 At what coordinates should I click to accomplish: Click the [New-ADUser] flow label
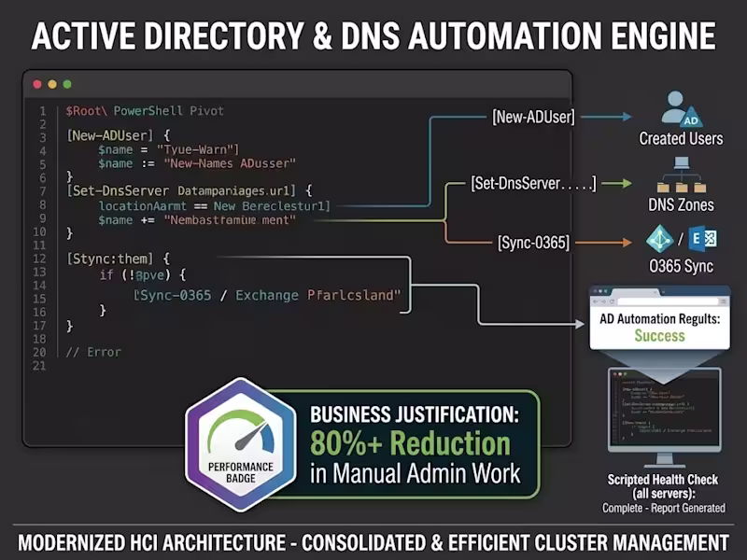[x=533, y=117]
